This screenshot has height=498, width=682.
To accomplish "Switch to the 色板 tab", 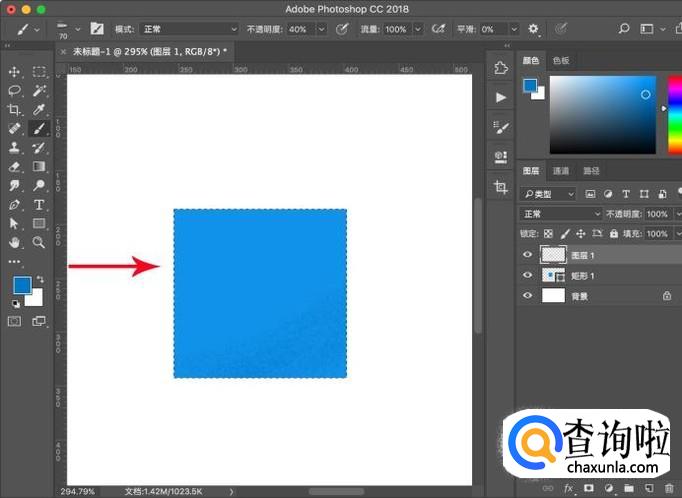I will click(x=560, y=61).
